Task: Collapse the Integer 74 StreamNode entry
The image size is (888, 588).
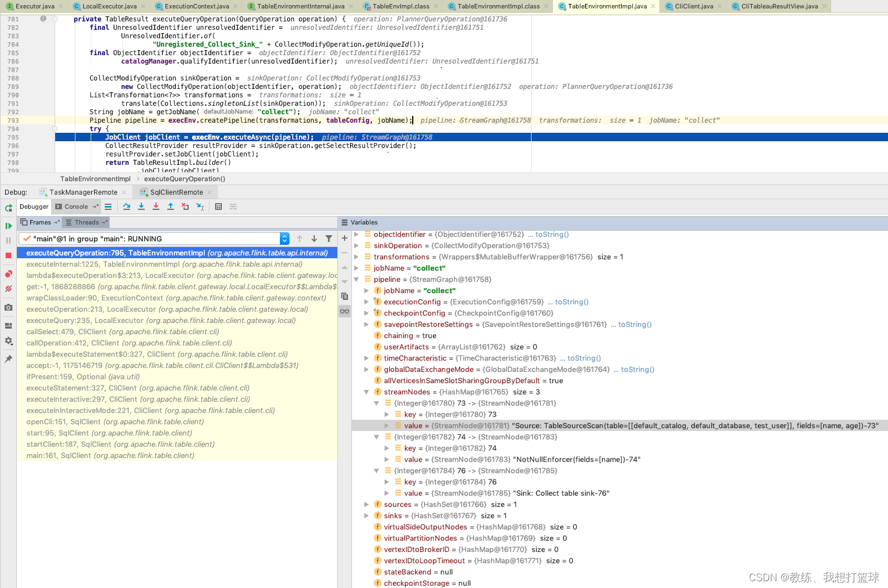Action: [376, 437]
